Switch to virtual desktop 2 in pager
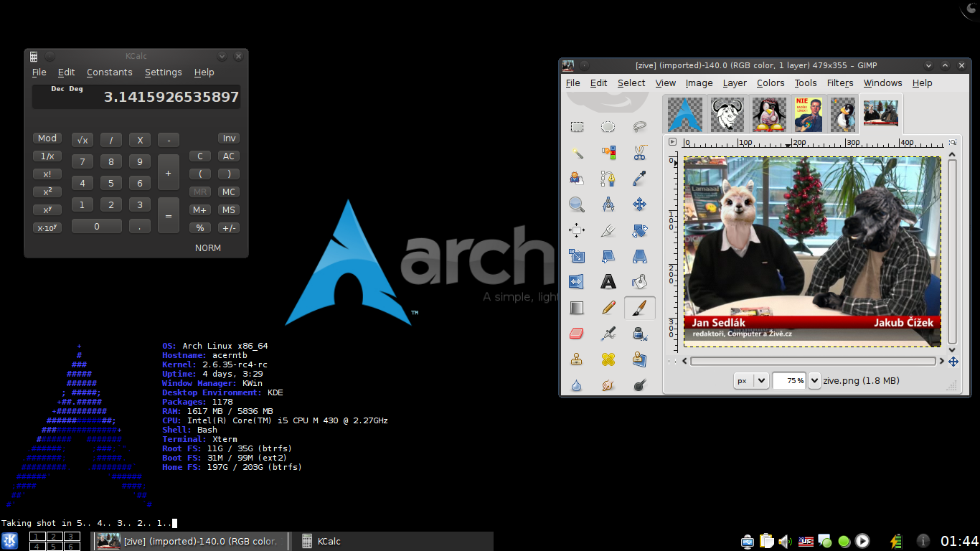The image size is (980, 551). 55,537
